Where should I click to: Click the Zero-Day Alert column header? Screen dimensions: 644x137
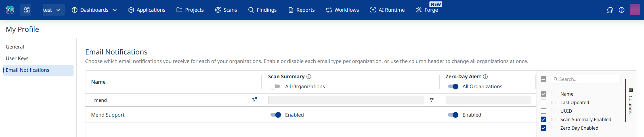[463, 77]
